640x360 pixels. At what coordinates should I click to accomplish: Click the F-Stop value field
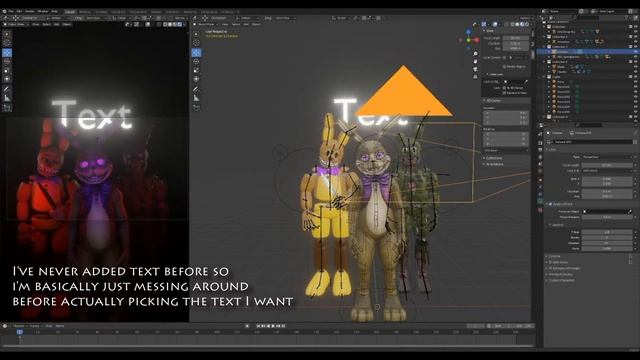coord(607,232)
